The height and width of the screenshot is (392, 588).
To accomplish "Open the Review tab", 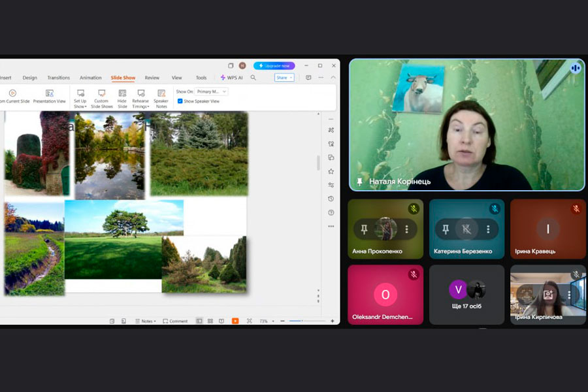I will [x=152, y=78].
